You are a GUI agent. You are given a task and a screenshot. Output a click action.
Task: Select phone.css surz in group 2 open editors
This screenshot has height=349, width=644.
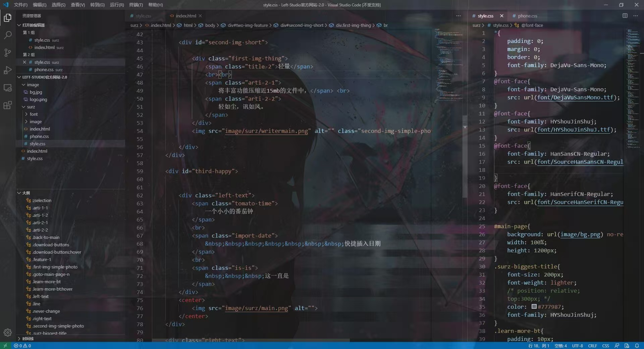coord(70,69)
